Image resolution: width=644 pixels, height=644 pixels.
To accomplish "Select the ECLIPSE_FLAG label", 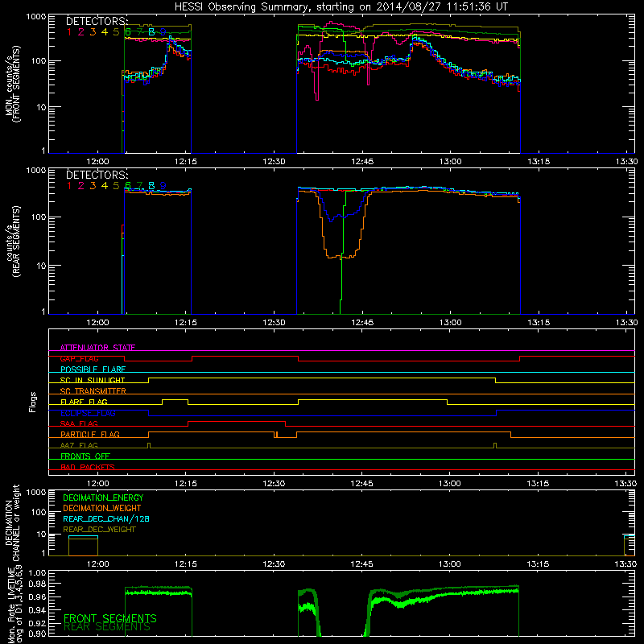I will pyautogui.click(x=88, y=413).
